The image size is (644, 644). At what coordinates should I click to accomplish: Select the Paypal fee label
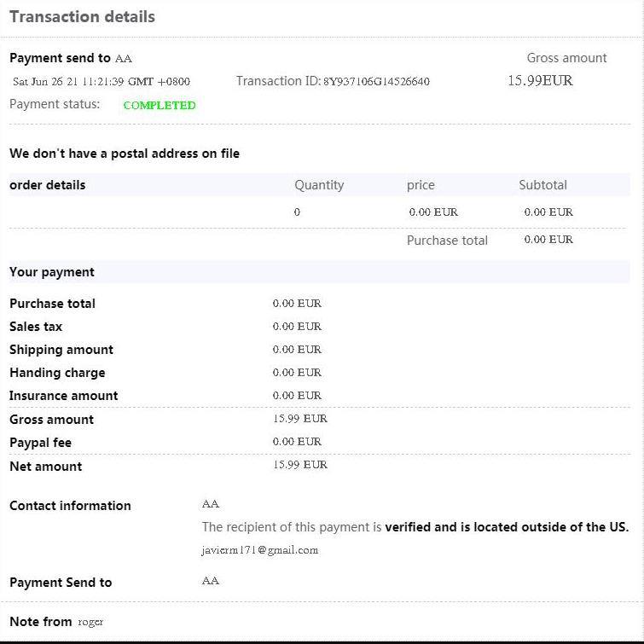40,443
